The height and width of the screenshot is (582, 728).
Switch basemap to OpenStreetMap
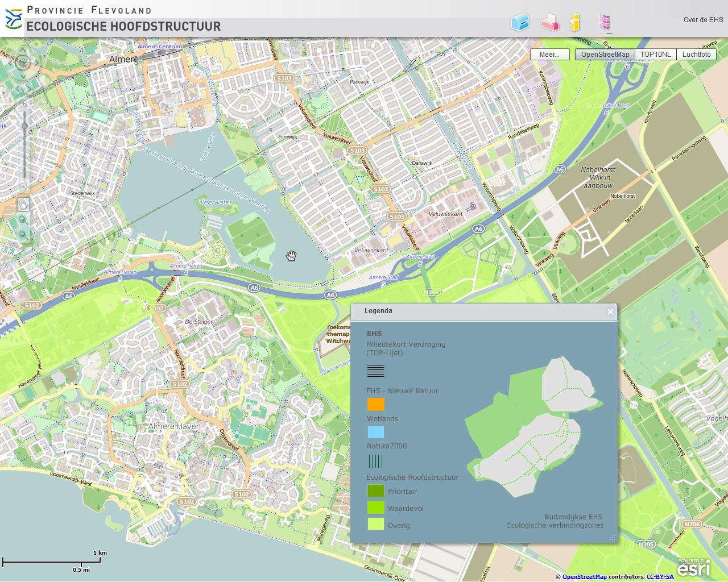[605, 55]
